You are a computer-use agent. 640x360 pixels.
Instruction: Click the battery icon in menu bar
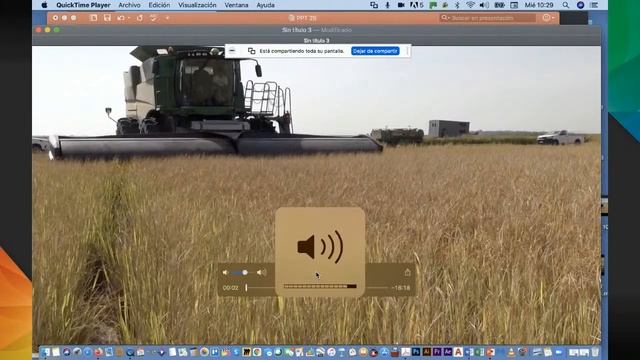pyautogui.click(x=499, y=5)
